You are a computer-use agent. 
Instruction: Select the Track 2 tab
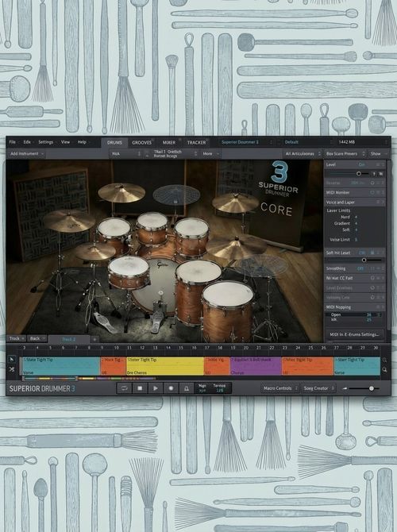click(x=69, y=339)
